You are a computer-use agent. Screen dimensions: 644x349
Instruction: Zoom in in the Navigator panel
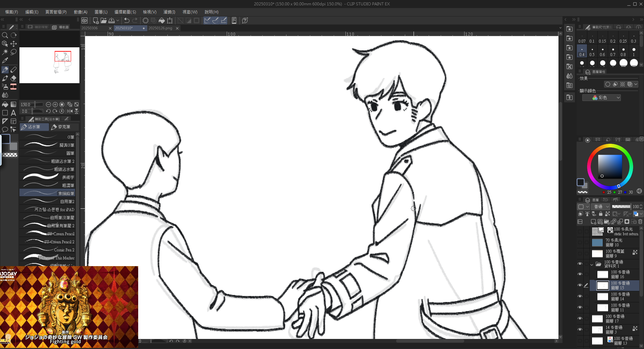tap(55, 104)
